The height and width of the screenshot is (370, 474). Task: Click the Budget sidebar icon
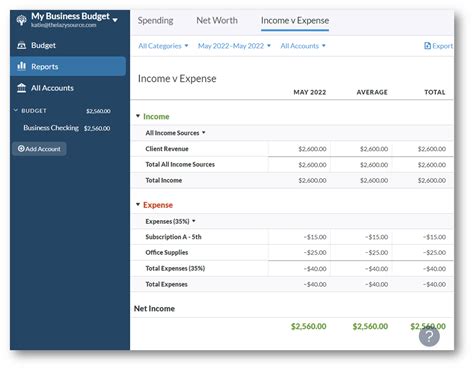(22, 45)
